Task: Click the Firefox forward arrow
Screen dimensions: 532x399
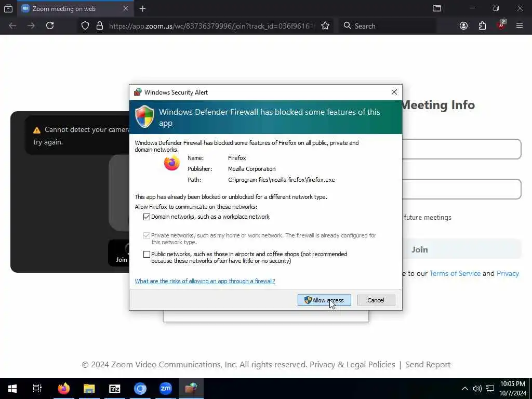Action: [x=31, y=26]
